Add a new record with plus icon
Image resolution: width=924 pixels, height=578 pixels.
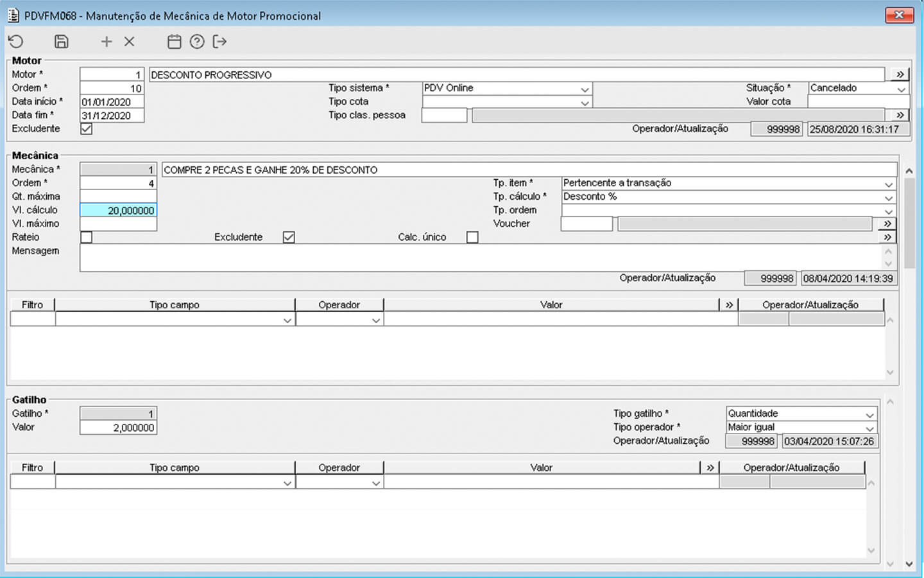107,42
